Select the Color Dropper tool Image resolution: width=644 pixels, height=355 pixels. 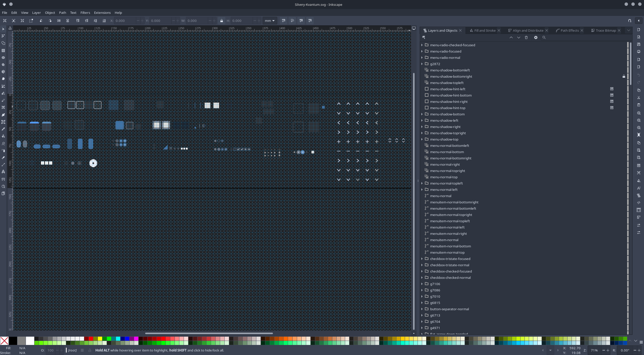3,129
